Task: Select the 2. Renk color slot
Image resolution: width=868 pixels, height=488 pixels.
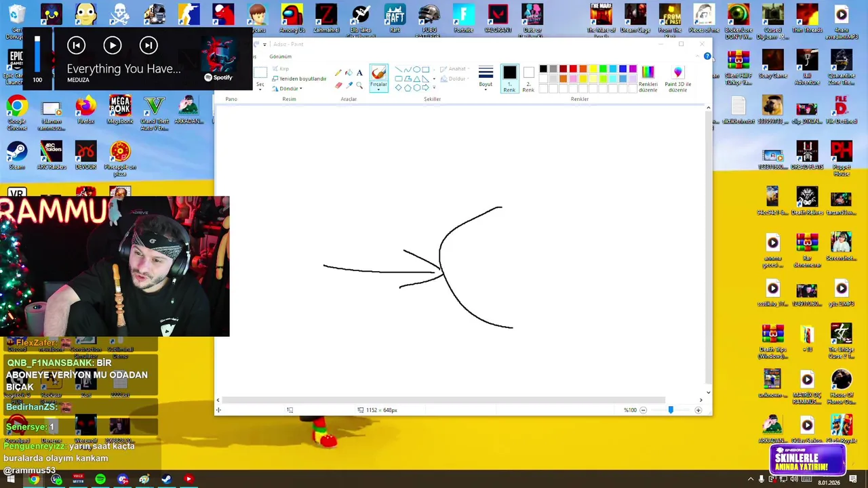Action: (x=528, y=79)
